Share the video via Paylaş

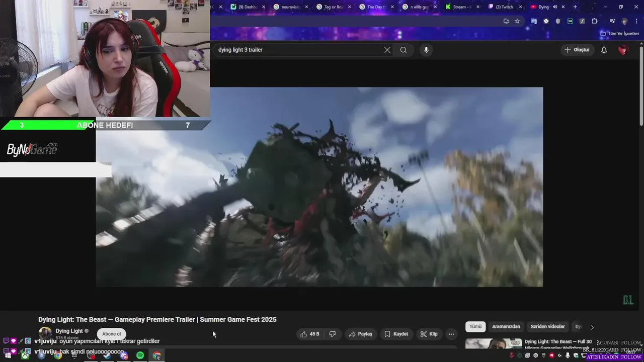point(360,334)
